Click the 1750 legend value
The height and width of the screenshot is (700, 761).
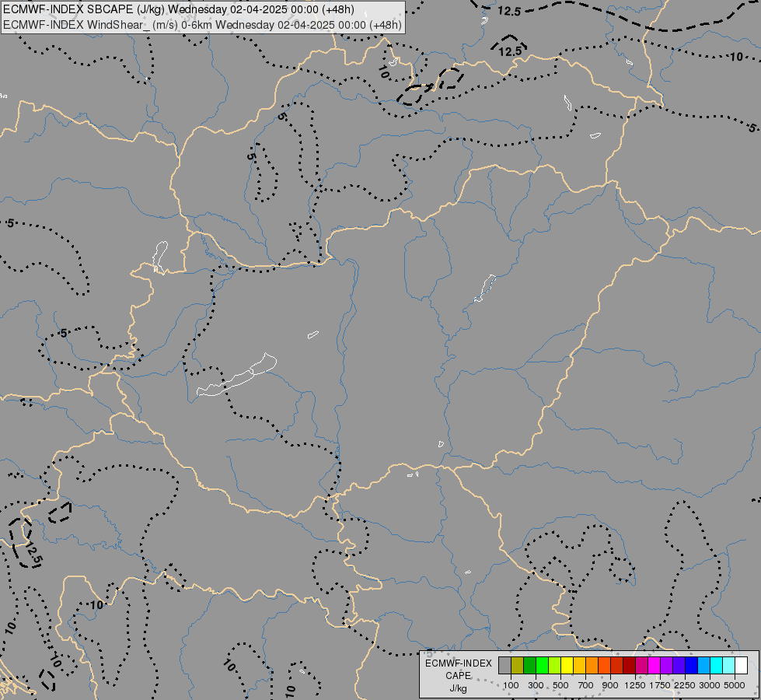tap(660, 685)
